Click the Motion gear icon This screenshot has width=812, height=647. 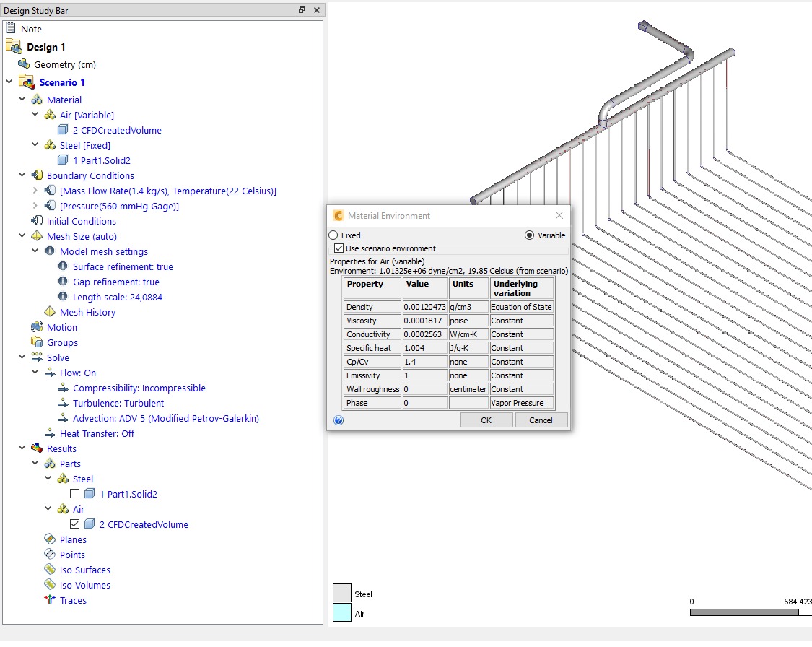37,327
